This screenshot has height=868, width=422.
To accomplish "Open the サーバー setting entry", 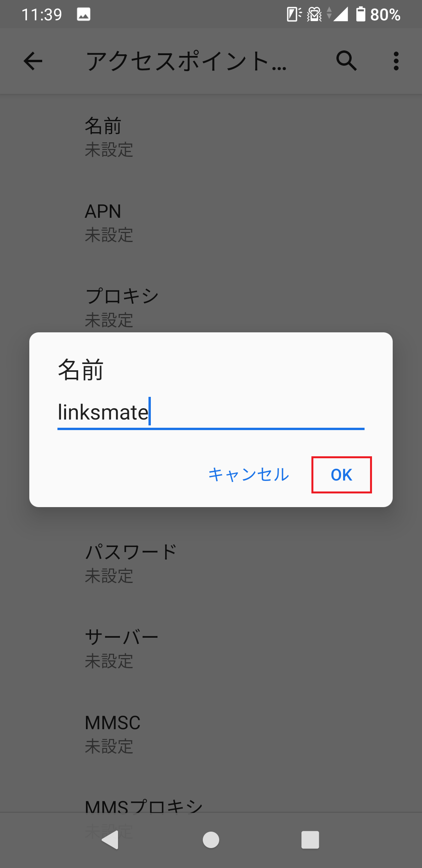I will 211,648.
